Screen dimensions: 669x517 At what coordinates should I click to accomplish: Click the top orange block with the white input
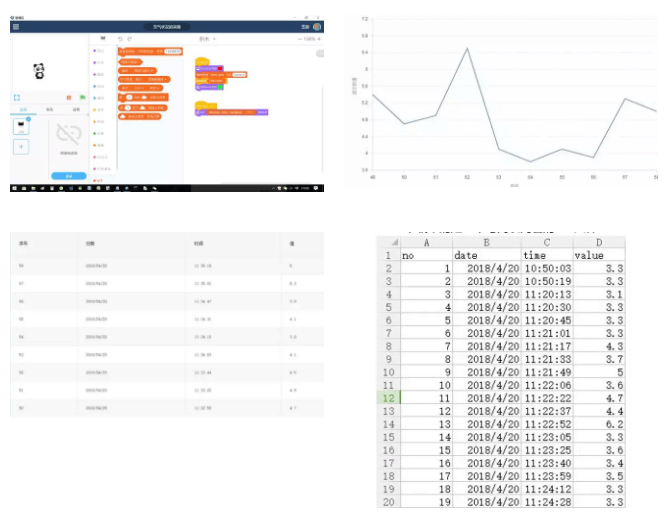click(x=150, y=51)
